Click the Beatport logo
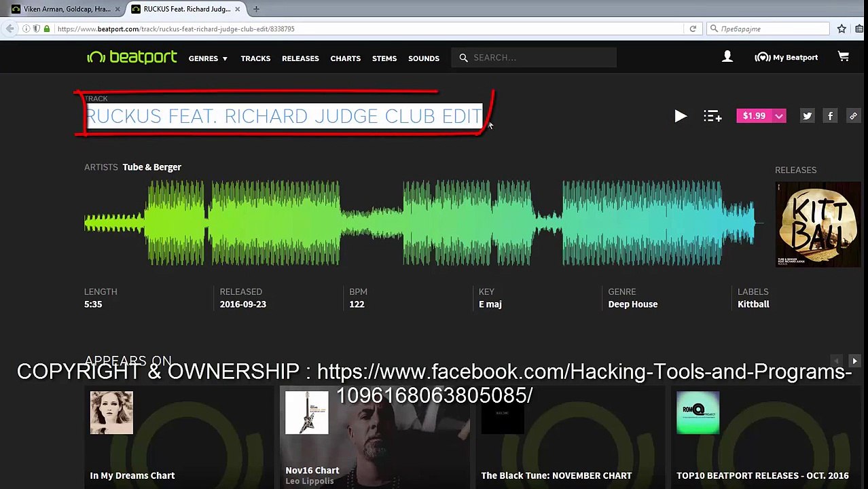This screenshot has height=489, width=868. coord(132,57)
